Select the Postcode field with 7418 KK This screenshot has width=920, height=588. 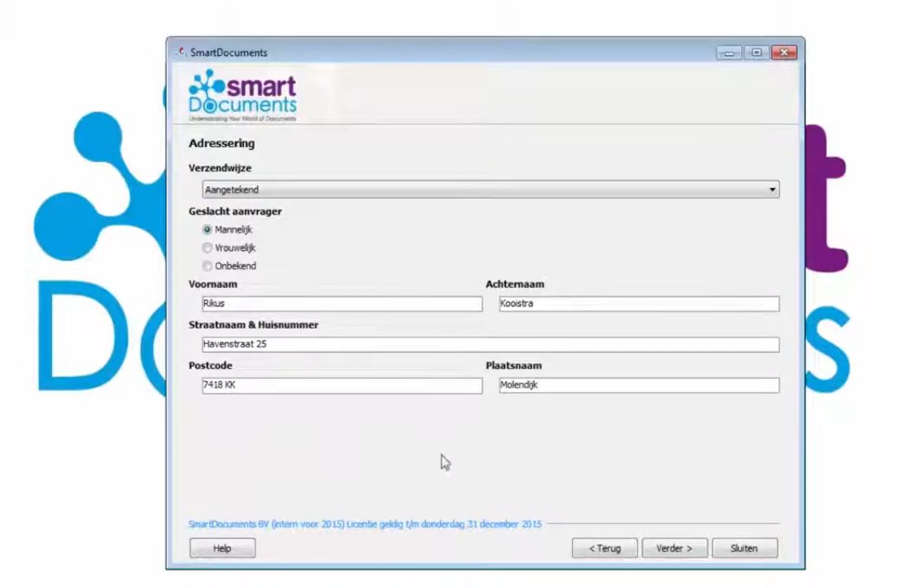342,385
